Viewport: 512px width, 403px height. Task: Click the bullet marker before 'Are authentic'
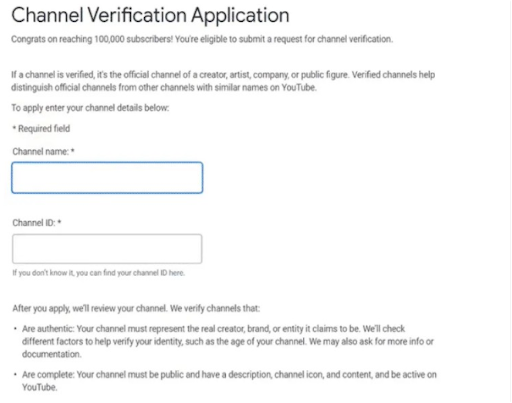[15, 329]
